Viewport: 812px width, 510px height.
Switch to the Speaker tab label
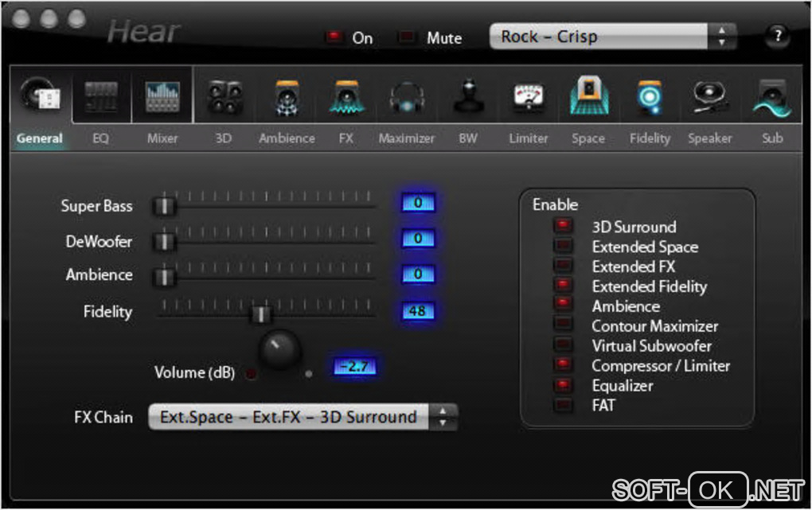(x=710, y=138)
